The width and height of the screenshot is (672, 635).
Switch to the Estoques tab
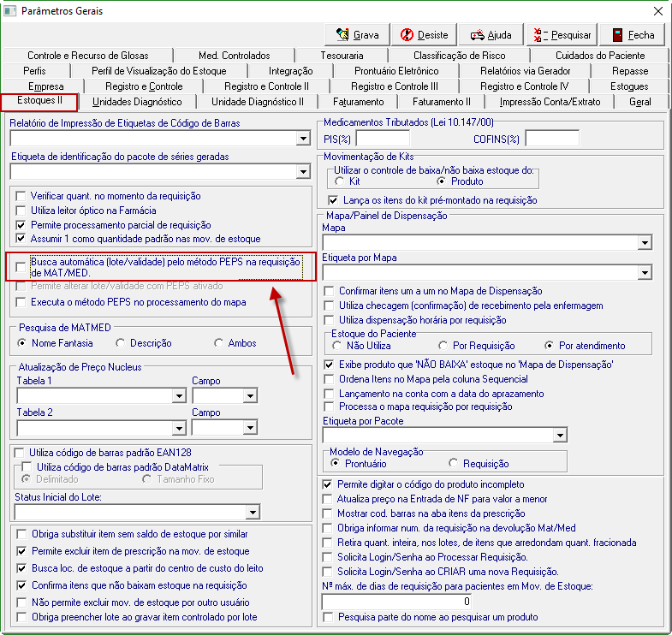tap(628, 86)
